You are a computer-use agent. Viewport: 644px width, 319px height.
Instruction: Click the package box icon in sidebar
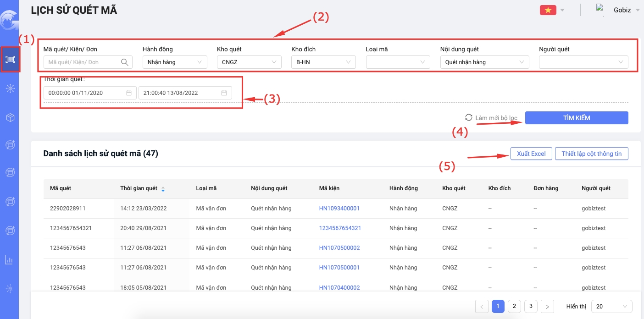coord(10,118)
